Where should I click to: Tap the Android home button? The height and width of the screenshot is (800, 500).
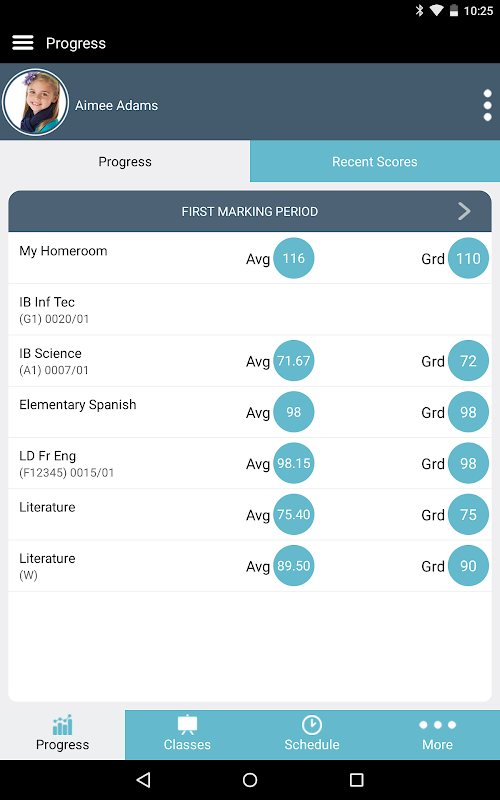coord(250,779)
